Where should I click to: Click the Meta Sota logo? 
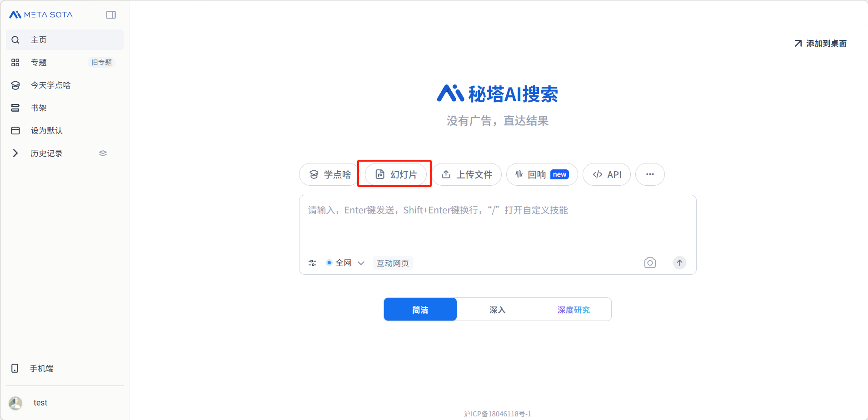coord(41,15)
